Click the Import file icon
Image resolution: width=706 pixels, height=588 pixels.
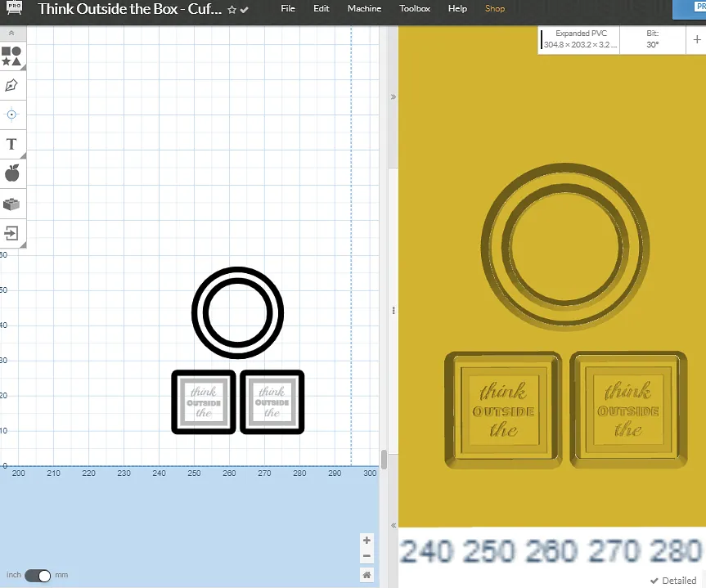point(11,233)
